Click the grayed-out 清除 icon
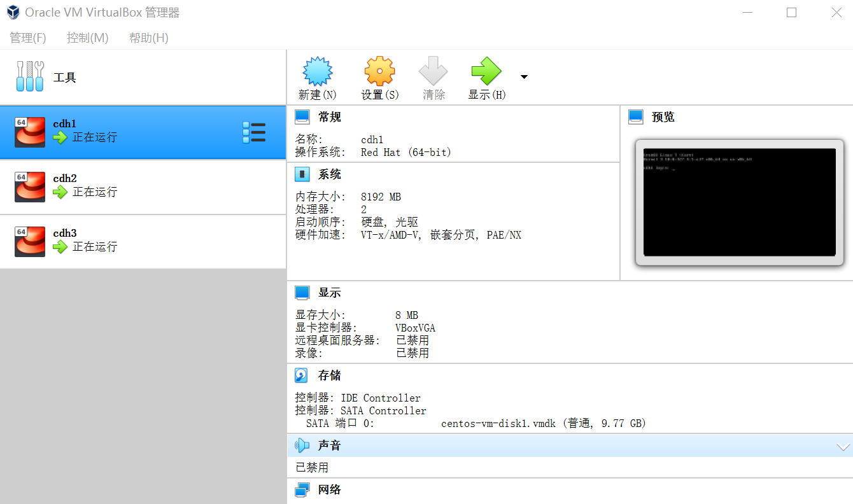 click(x=433, y=71)
